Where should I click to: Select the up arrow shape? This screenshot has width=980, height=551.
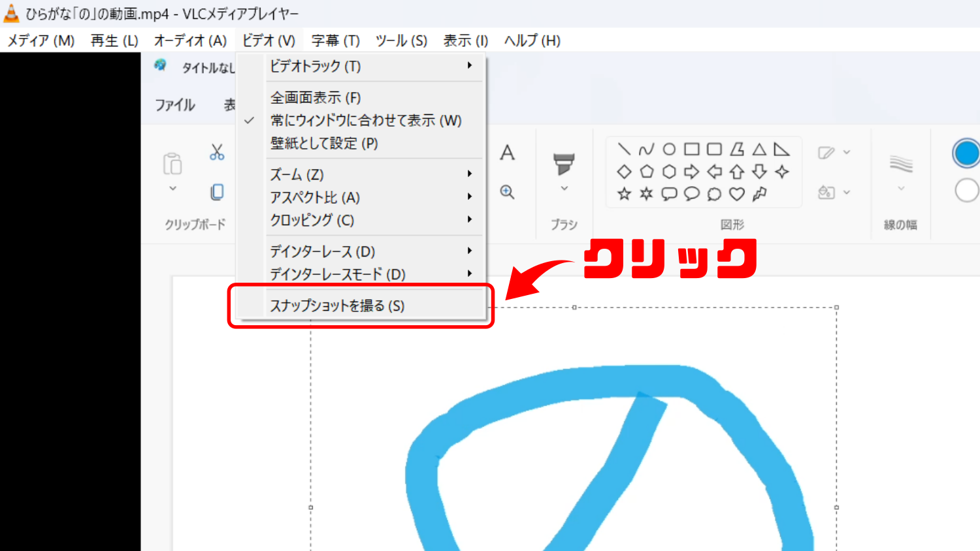(x=737, y=172)
